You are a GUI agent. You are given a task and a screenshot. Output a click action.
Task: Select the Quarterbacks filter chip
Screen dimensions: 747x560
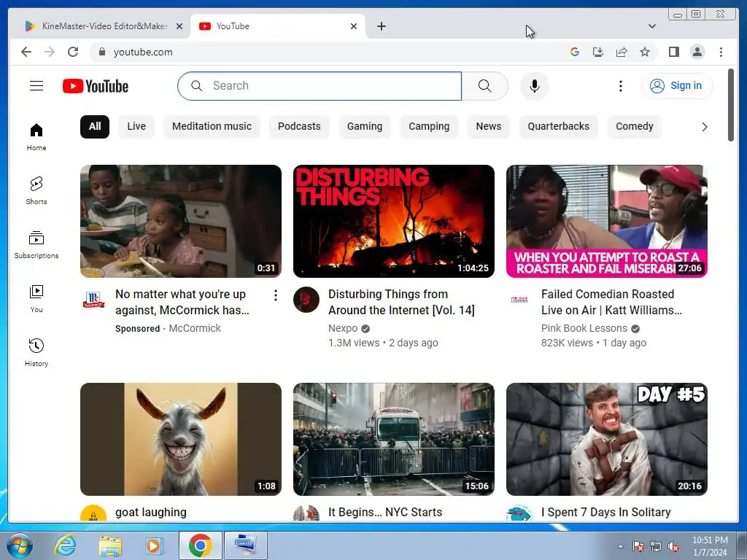558,127
